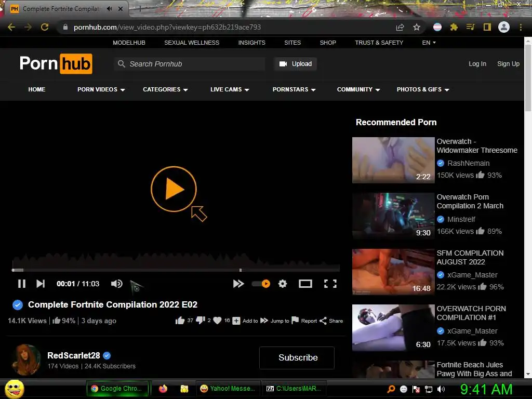The image size is (532, 399).
Task: Open the SHOP top link
Action: point(328,43)
